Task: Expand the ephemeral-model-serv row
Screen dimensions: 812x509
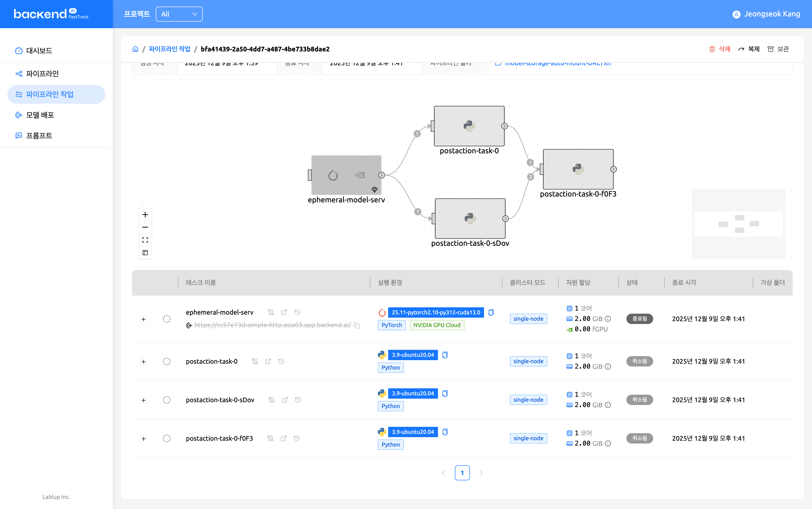Action: pyautogui.click(x=144, y=319)
